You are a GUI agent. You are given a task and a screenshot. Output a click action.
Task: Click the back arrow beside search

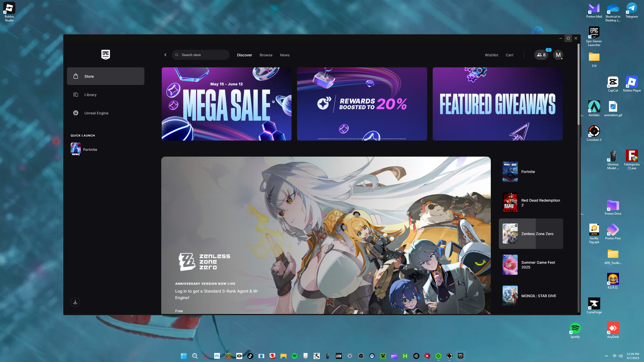pyautogui.click(x=165, y=55)
